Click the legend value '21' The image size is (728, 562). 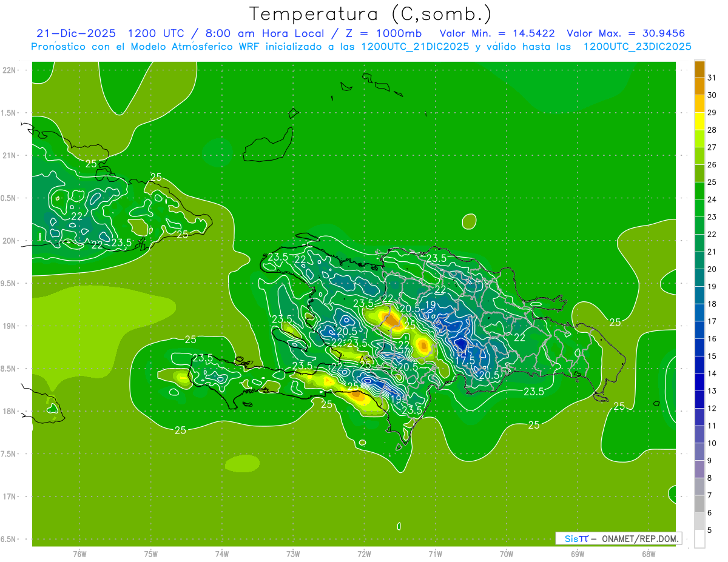click(712, 252)
